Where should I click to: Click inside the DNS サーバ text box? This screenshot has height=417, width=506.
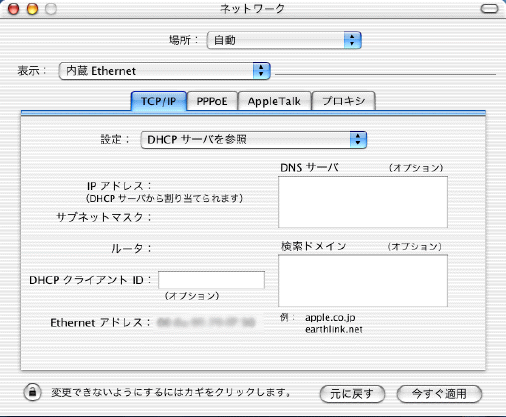pyautogui.click(x=363, y=202)
